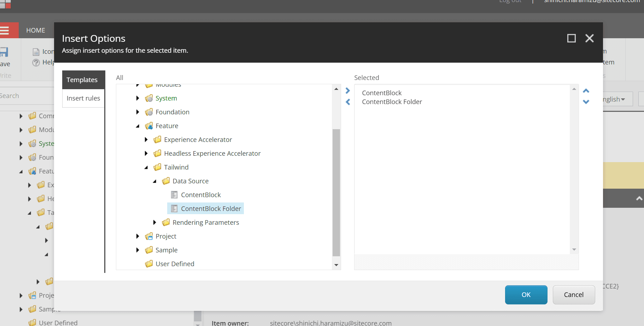Click the Feature folder icon in tree
This screenshot has height=326, width=644.
[149, 126]
